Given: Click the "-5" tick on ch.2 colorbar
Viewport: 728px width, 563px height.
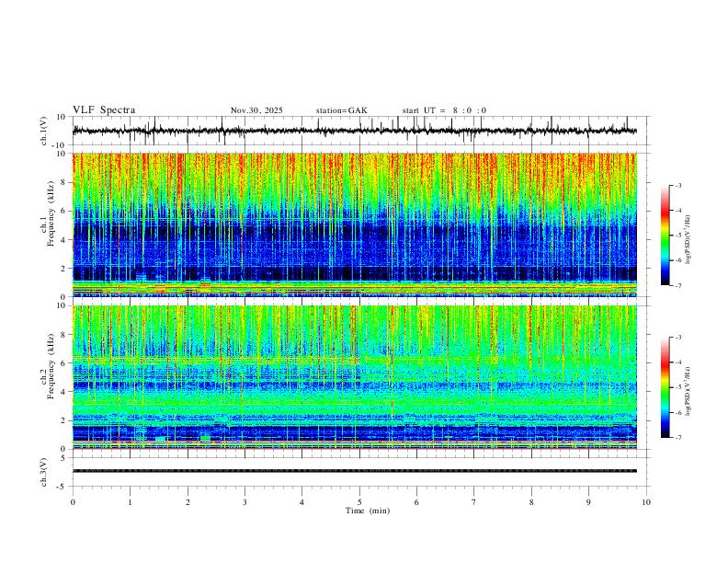Looking at the screenshot, I should [x=678, y=387].
